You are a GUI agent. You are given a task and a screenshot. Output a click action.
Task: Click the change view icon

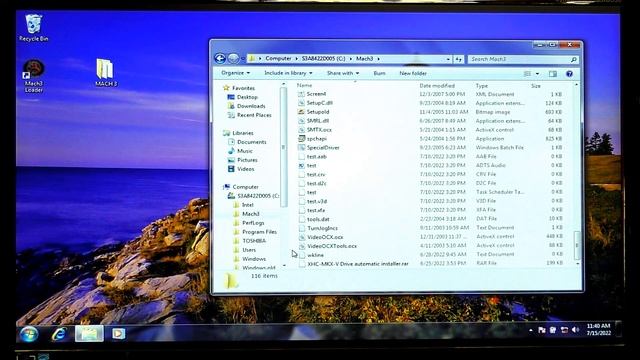pos(527,73)
